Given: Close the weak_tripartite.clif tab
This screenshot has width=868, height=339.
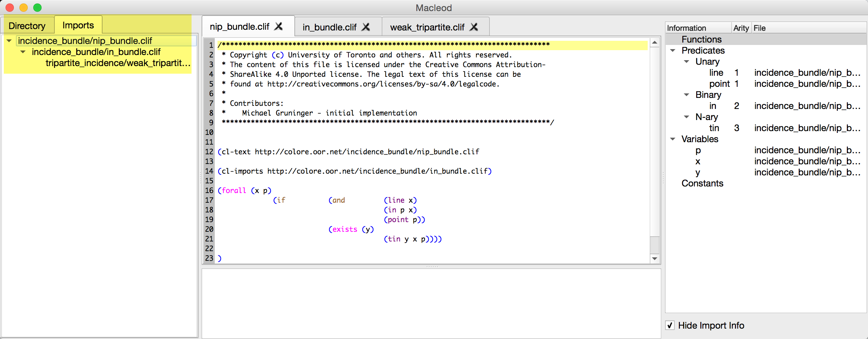Looking at the screenshot, I should (474, 27).
